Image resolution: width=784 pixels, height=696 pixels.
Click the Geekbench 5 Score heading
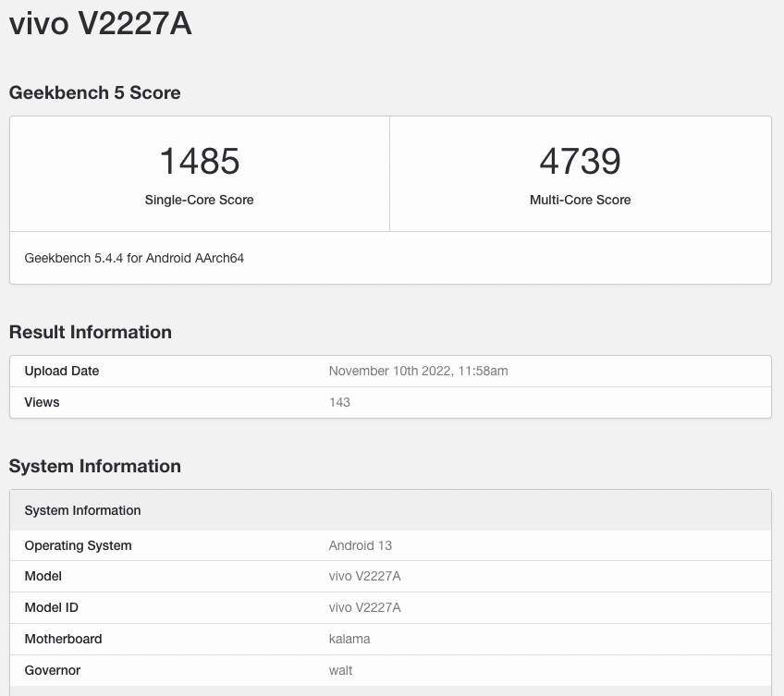(94, 92)
